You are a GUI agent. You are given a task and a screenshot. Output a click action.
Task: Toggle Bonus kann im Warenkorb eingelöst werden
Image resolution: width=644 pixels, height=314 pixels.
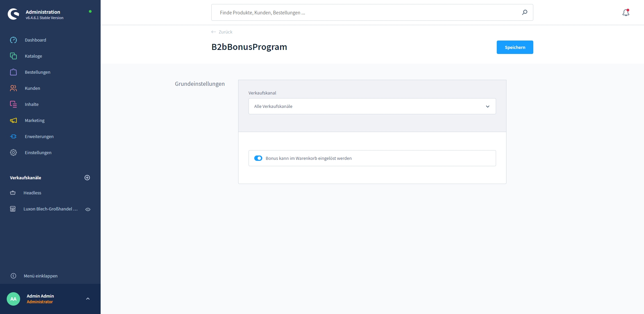258,158
